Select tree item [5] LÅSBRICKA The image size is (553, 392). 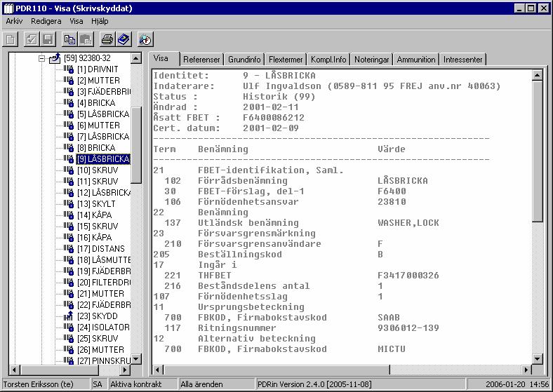pos(103,114)
